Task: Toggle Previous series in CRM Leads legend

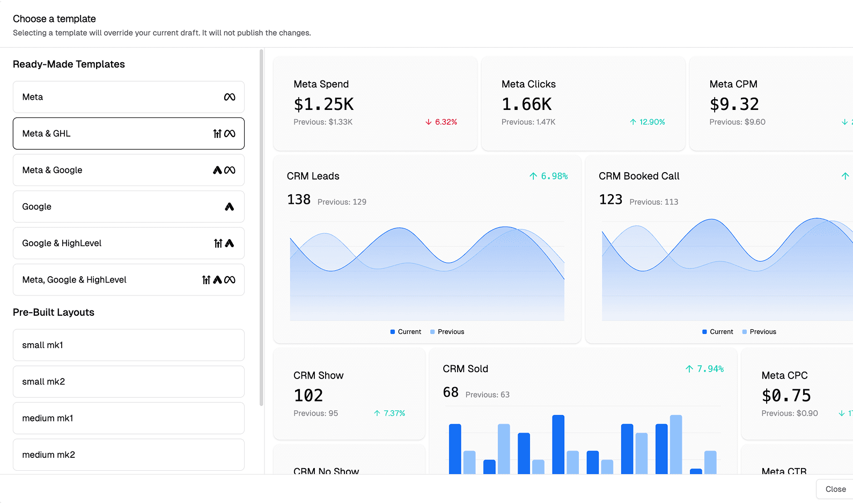Action: (447, 332)
